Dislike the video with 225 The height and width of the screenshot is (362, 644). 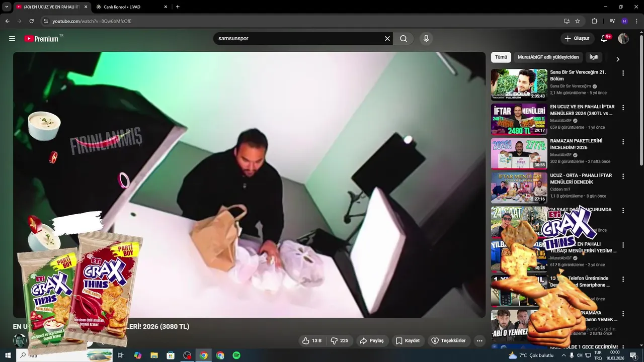point(340,341)
